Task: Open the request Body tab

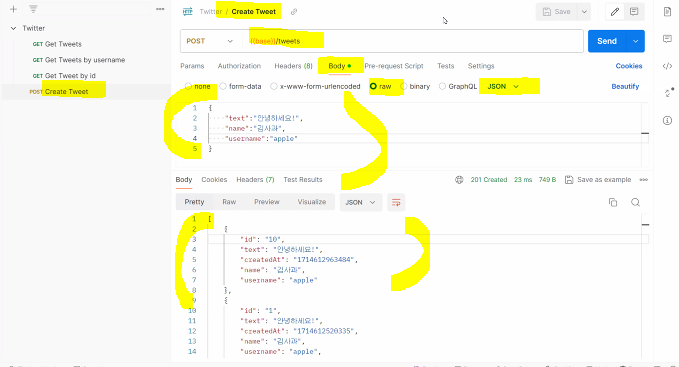Action: [x=340, y=66]
